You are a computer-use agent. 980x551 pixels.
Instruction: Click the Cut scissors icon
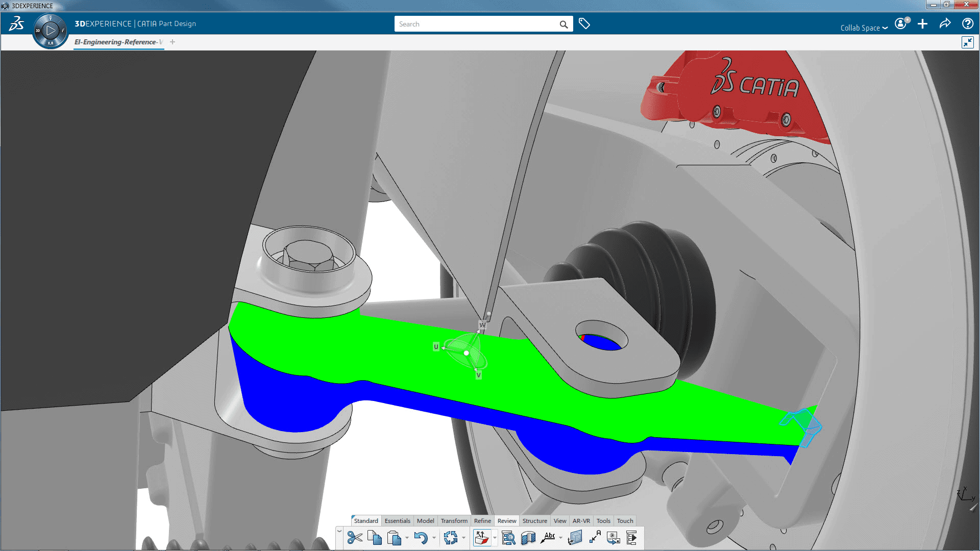coord(354,538)
